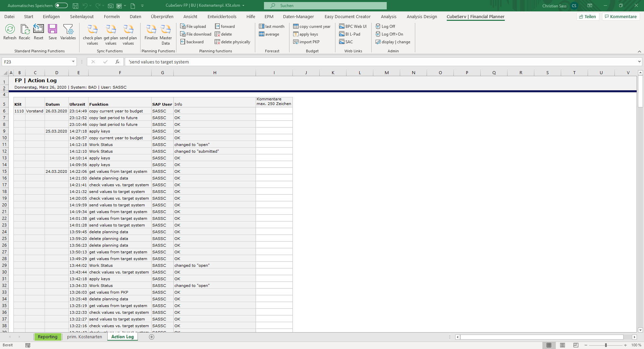
Task: Open BPC Web UI link
Action: coord(353,26)
